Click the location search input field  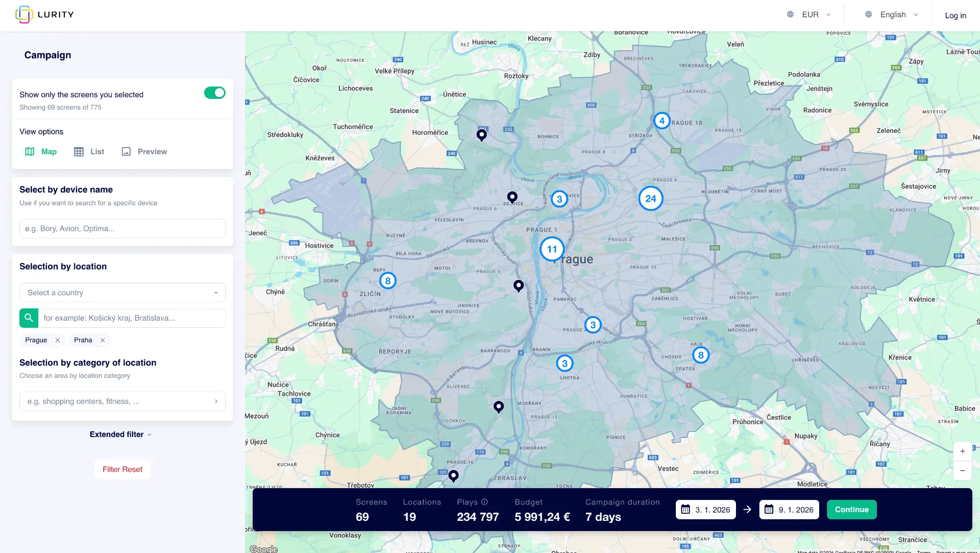(132, 318)
